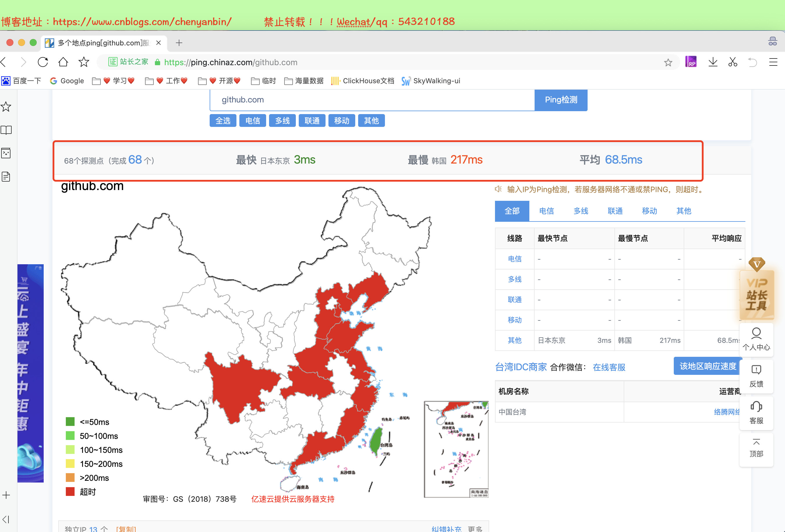The image size is (785, 532).
Task: Switch to the 多线 results tab
Action: pyautogui.click(x=581, y=211)
